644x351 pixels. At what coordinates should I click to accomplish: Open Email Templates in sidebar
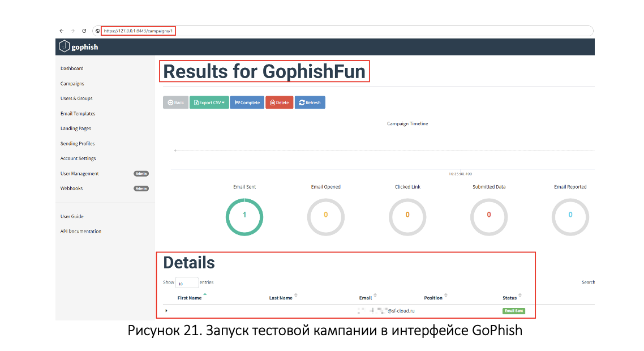click(x=78, y=113)
